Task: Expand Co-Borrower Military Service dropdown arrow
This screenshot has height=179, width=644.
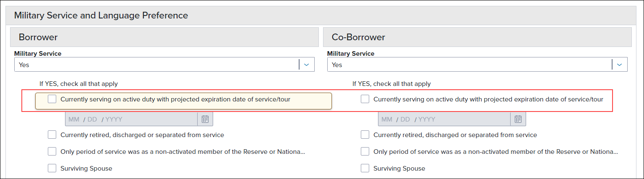Action: click(620, 65)
